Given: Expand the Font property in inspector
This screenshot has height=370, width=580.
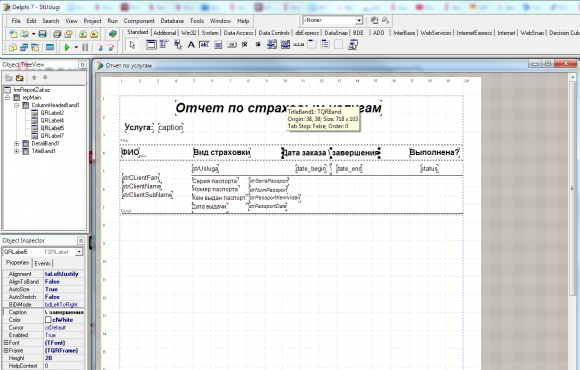Looking at the screenshot, I should (x=6, y=343).
